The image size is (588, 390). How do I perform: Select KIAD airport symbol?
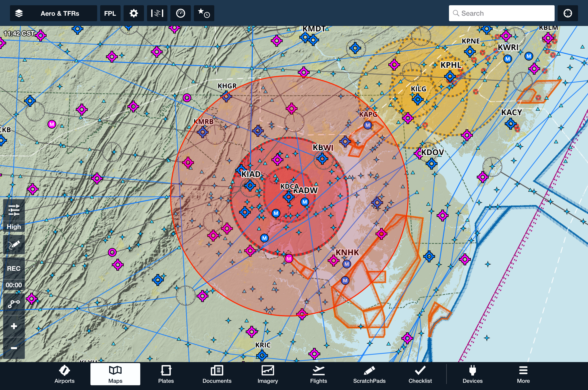click(x=250, y=185)
